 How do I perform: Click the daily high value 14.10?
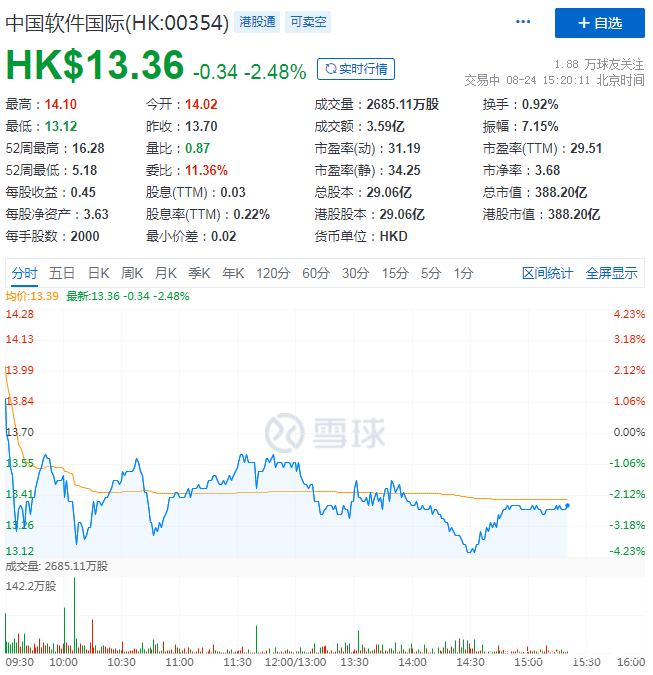tap(61, 104)
